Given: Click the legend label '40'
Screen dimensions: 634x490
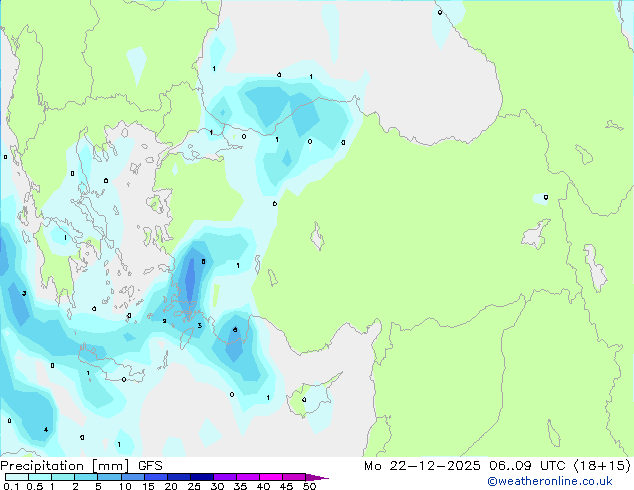Looking at the screenshot, I should 263,486.
